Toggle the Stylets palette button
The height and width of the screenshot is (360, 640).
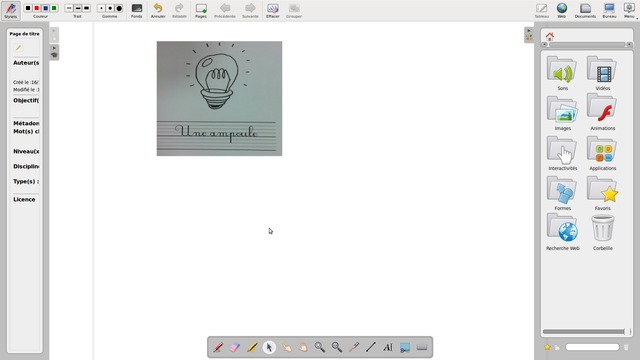pos(11,11)
